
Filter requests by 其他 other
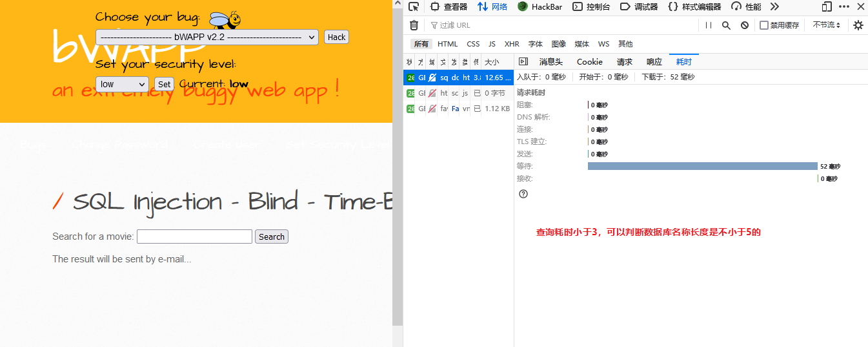click(x=625, y=44)
